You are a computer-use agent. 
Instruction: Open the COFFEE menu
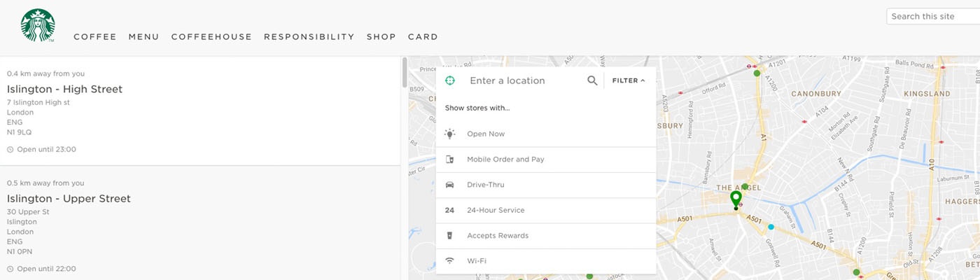click(95, 37)
